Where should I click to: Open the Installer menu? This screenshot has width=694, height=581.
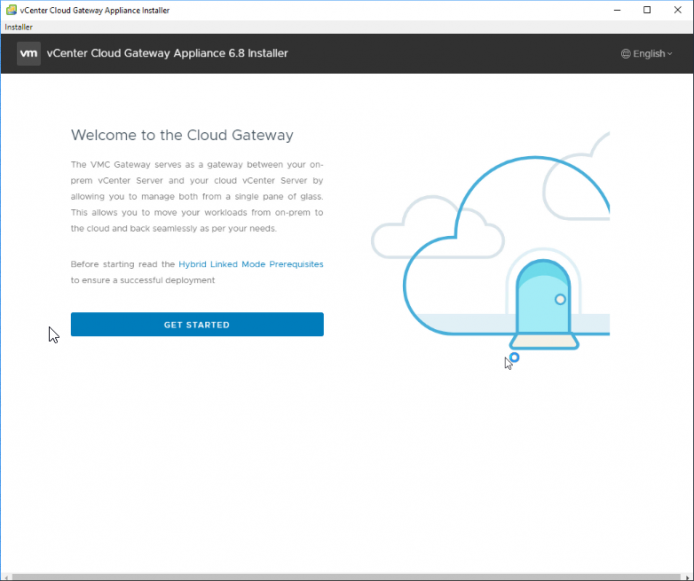point(18,27)
